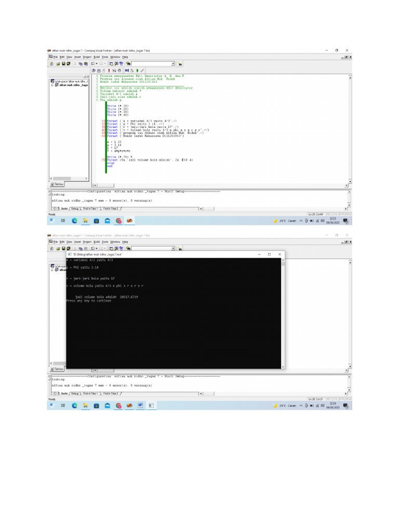Open Project menu in code-editor screenshot
Image resolution: width=399 pixels, height=532 pixels.
coord(87,57)
